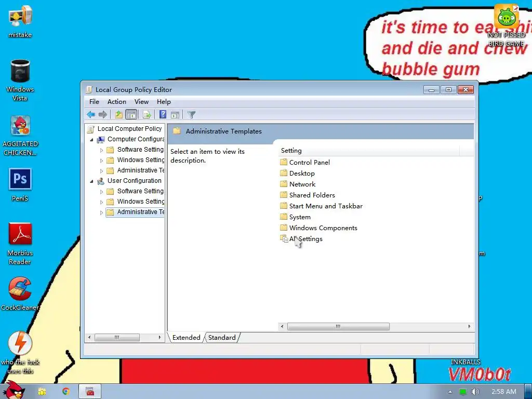This screenshot has height=399, width=532.
Task: Click the green network tray icon
Action: (463, 392)
